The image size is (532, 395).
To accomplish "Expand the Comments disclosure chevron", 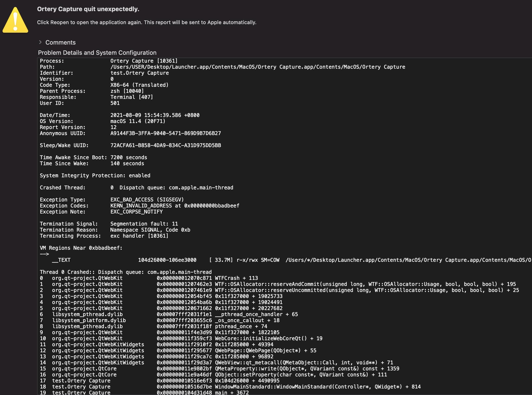I will (x=40, y=42).
